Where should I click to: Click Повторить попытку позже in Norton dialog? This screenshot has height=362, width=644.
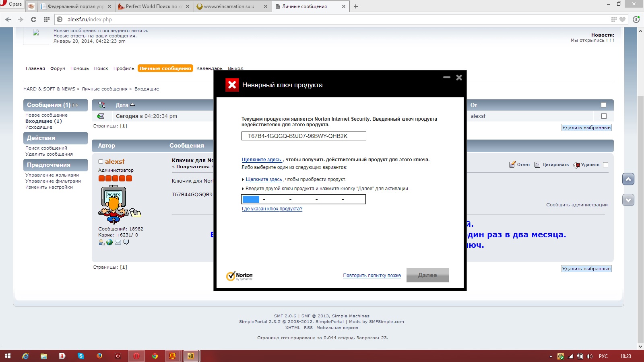pyautogui.click(x=372, y=276)
